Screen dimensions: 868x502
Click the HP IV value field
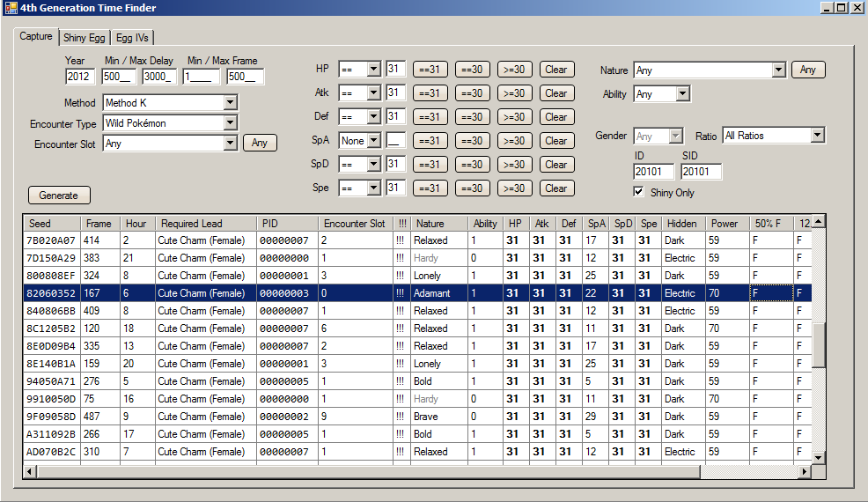[x=396, y=69]
